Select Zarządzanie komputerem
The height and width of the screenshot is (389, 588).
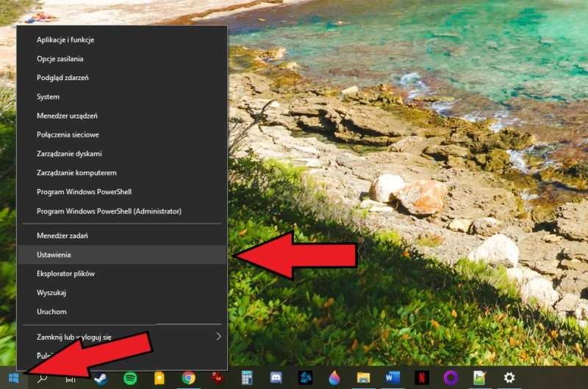click(122, 173)
